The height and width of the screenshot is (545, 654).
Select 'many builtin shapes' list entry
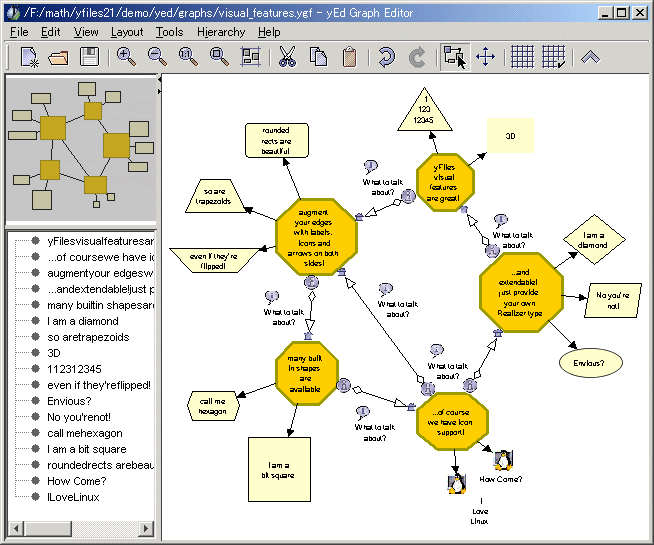pos(100,305)
